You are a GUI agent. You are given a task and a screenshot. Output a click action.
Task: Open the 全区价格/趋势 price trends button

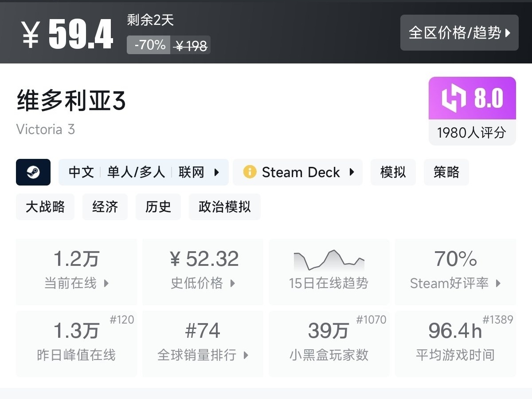tap(459, 33)
